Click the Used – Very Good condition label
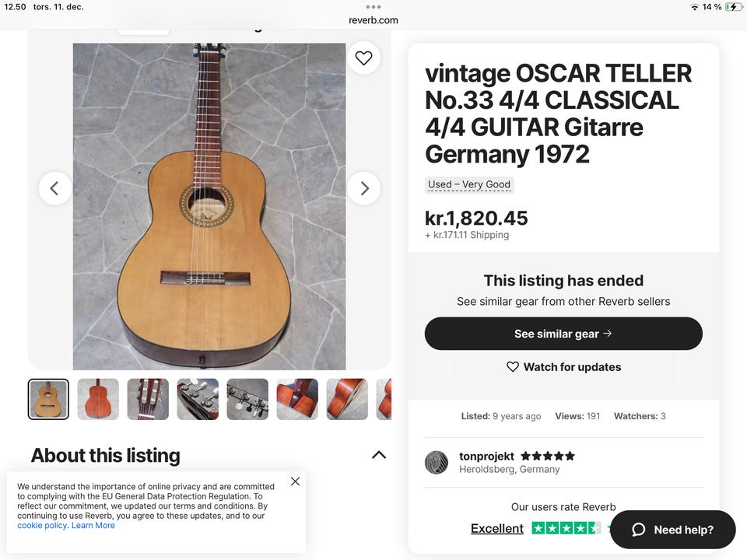Image resolution: width=747 pixels, height=560 pixels. 469,185
